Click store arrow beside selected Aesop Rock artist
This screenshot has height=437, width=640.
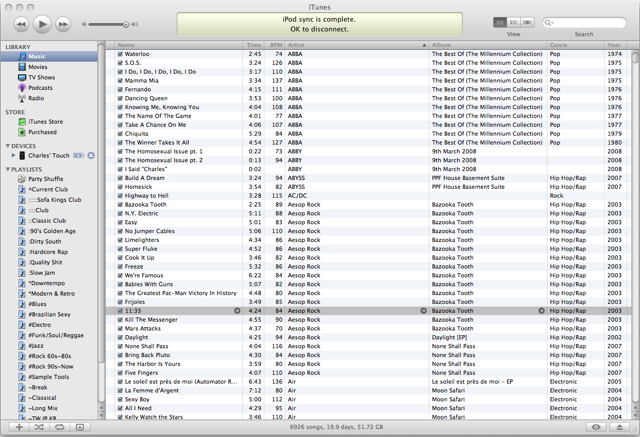point(424,311)
